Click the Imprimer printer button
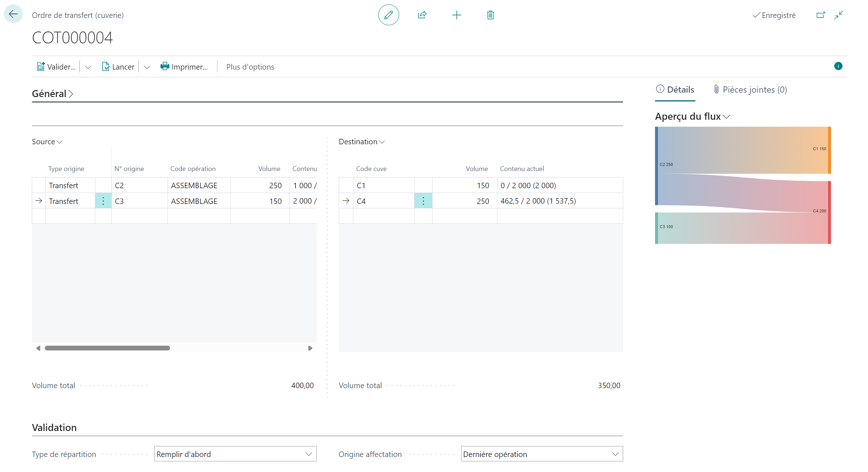 pyautogui.click(x=184, y=67)
